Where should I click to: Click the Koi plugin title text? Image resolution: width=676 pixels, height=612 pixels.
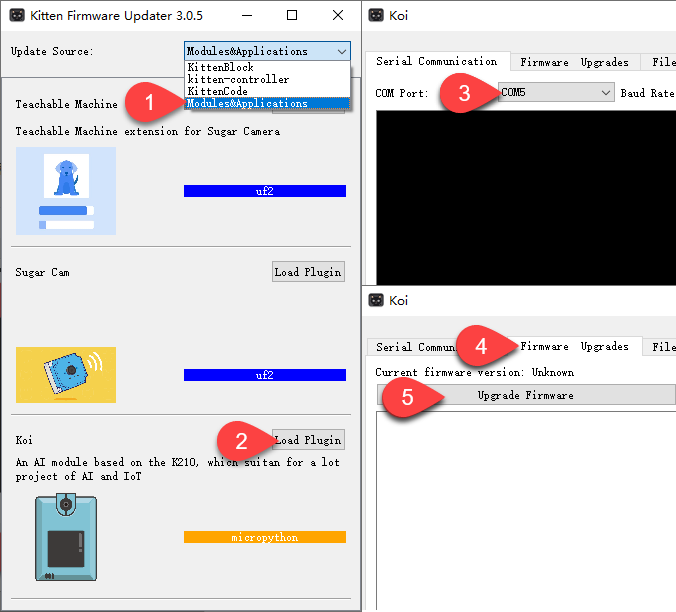tap(24, 440)
